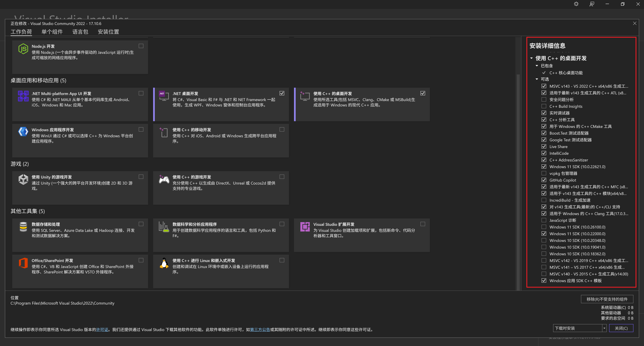The height and width of the screenshot is (346, 644).
Task: Select the 数据存储和处理 workload card
Action: point(80,235)
